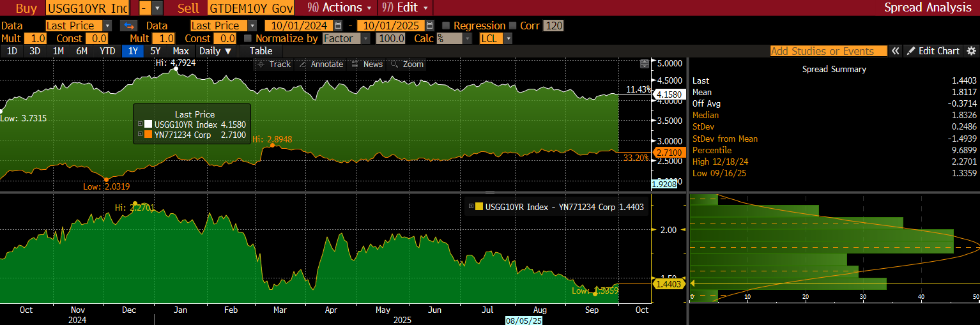Open the Actions menu
Screen dimensions: 980x325
339,8
